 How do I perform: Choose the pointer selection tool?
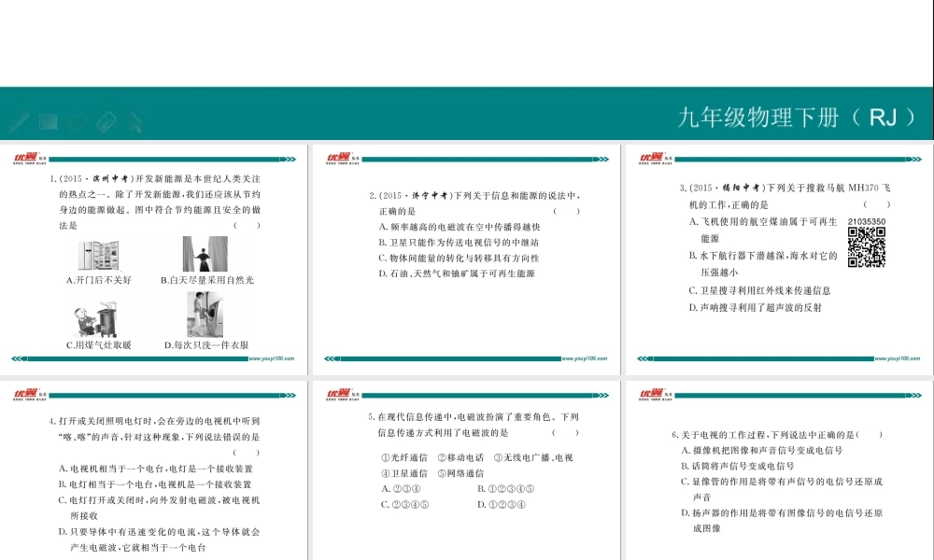point(135,121)
